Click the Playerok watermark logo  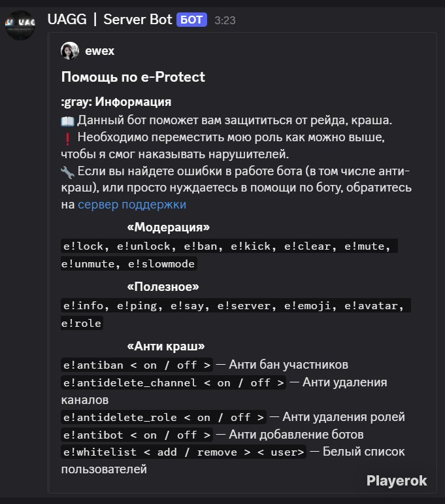[397, 481]
